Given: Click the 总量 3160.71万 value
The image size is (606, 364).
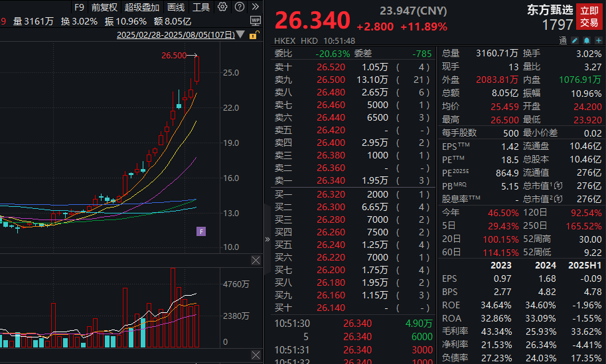Looking at the screenshot, I should (x=497, y=53).
